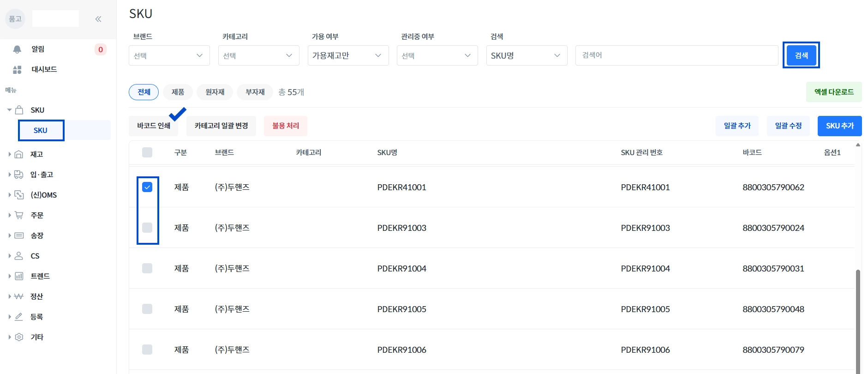Click the blue SKU 추가 button
Screen dimensions: 868x374
point(839,126)
